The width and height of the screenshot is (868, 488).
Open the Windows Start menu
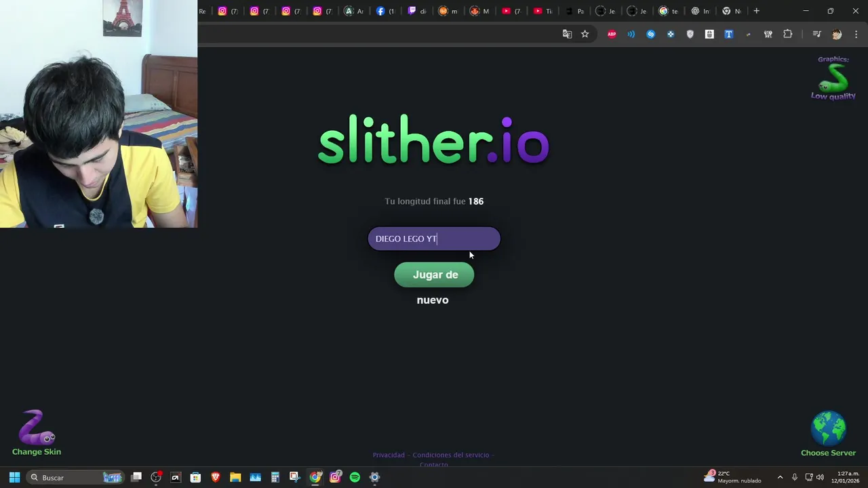pos(14,477)
